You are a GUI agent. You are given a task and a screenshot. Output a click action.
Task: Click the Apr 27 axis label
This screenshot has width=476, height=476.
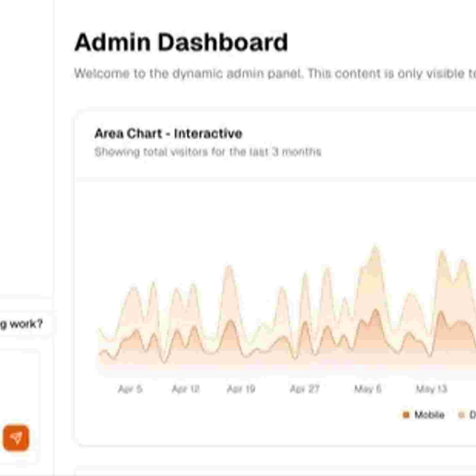[x=304, y=389]
